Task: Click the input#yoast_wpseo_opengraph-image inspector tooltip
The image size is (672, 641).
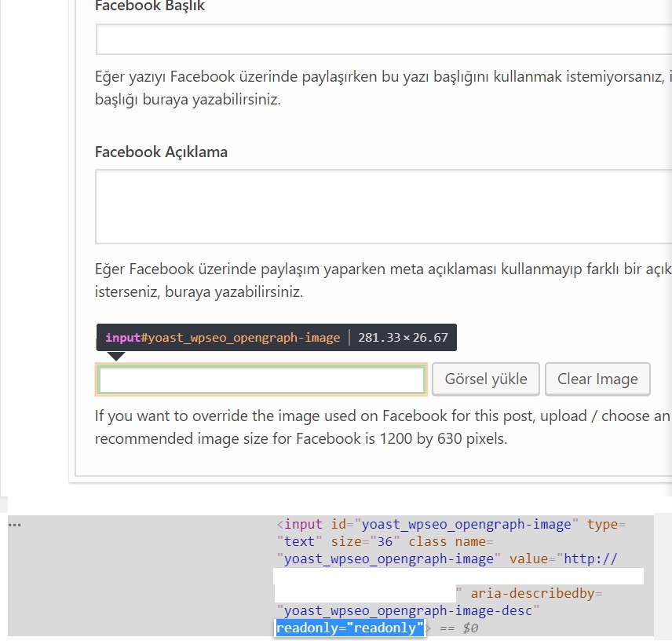Action: click(276, 338)
